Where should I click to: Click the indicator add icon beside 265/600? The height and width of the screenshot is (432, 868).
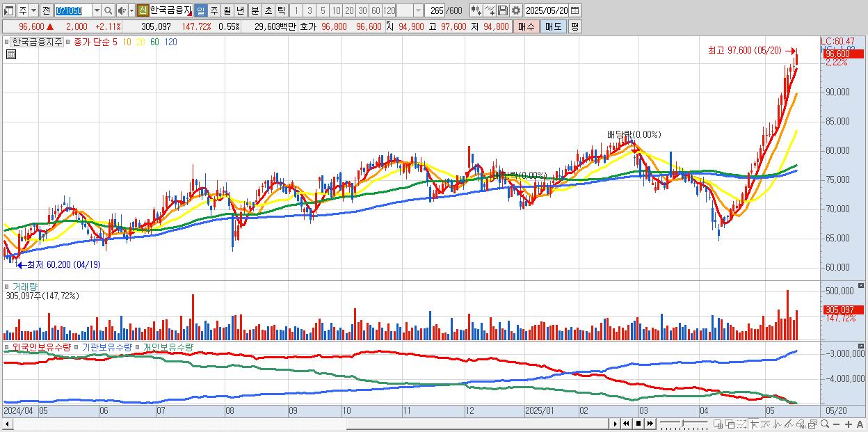[476, 10]
